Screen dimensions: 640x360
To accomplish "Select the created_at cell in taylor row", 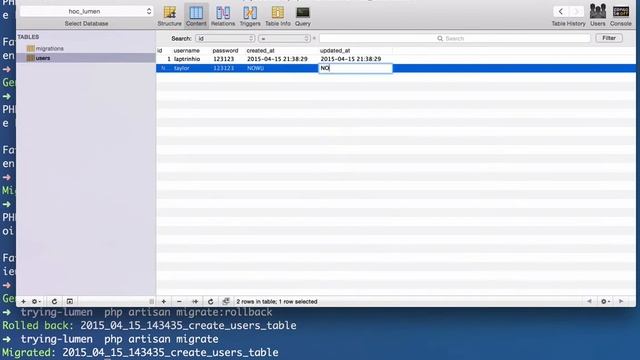I will click(x=256, y=68).
